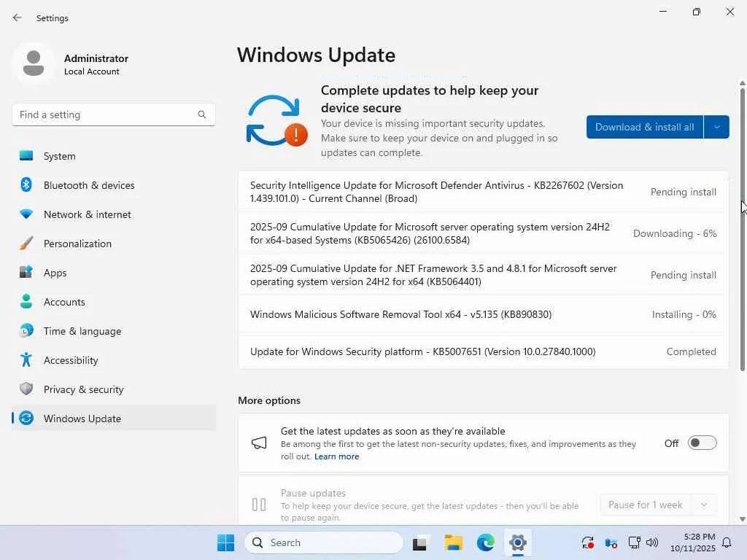Click the megaphone icon for latest updates

tap(259, 443)
